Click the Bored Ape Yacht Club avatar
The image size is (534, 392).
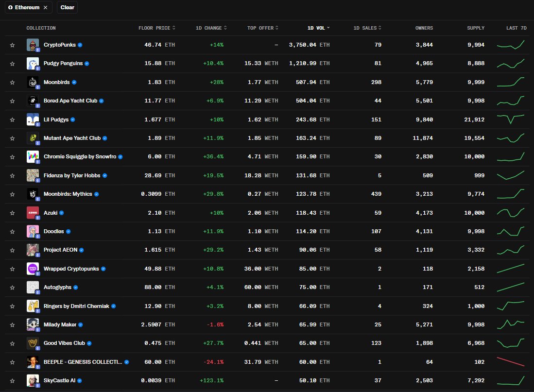point(33,101)
